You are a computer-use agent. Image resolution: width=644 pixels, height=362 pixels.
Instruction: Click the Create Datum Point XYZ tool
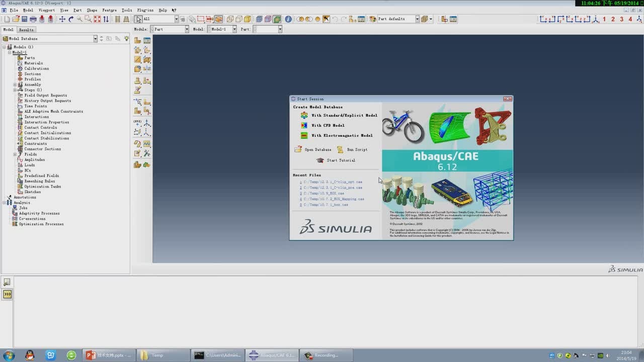coord(137,122)
